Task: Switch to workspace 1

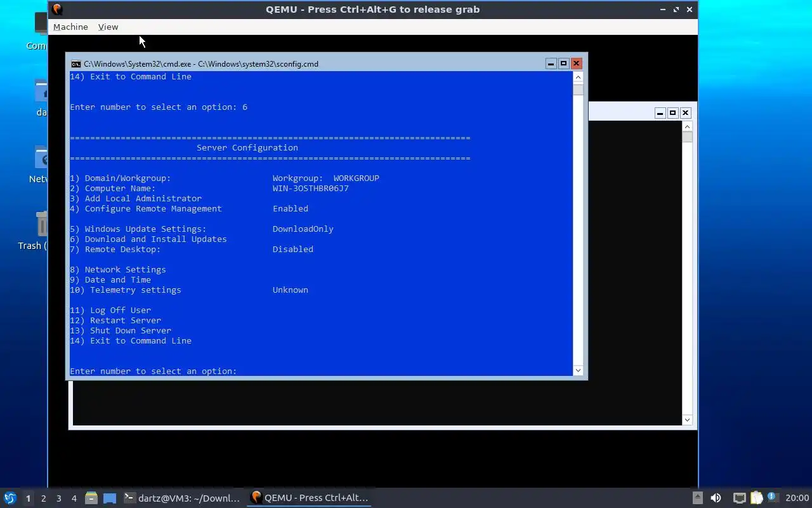Action: (28, 498)
